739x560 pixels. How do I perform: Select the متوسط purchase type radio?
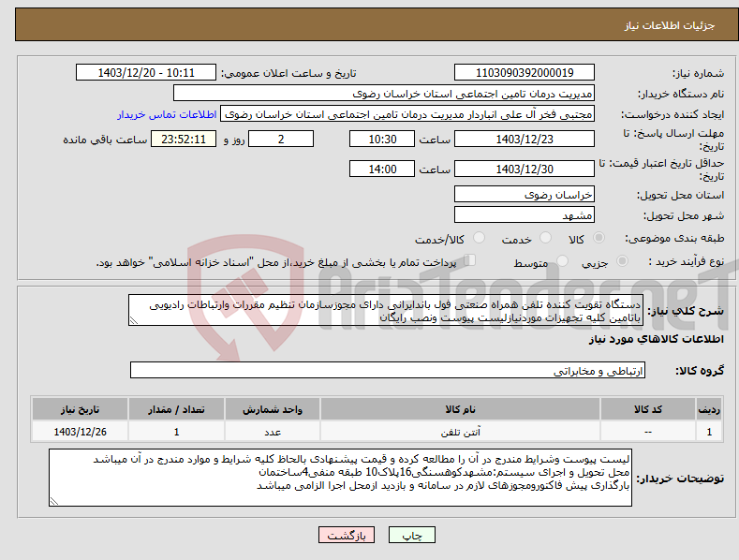[562, 261]
